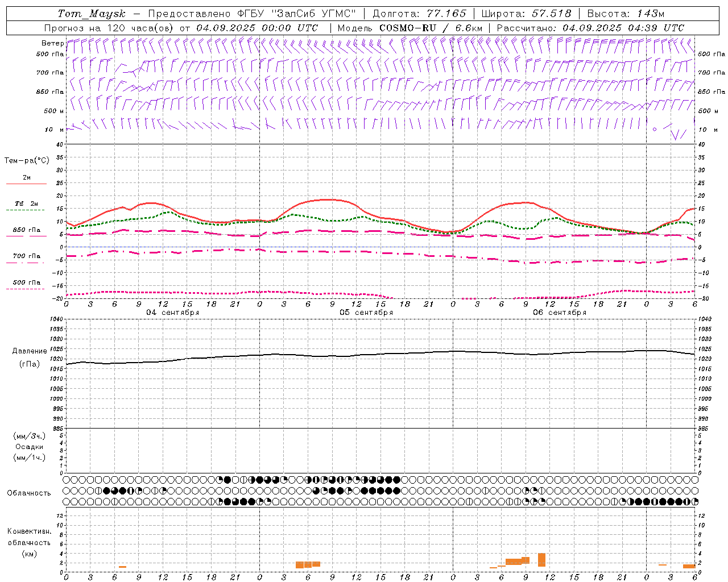Click the (км) convective height unit label
The height and width of the screenshot is (582, 728).
point(29,554)
